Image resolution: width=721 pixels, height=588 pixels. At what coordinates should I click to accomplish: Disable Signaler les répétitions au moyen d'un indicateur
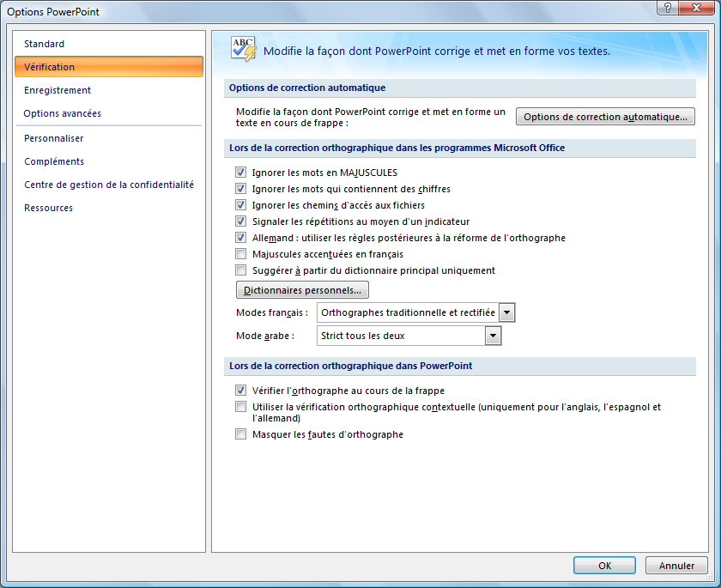[x=240, y=221]
